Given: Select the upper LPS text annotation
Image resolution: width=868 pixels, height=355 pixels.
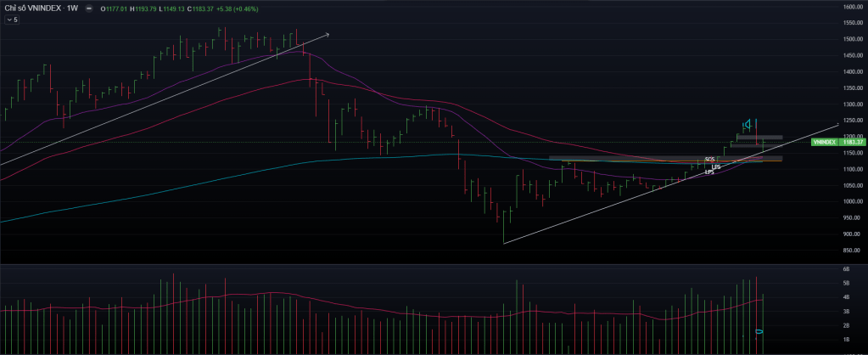Looking at the screenshot, I should click(x=716, y=166).
